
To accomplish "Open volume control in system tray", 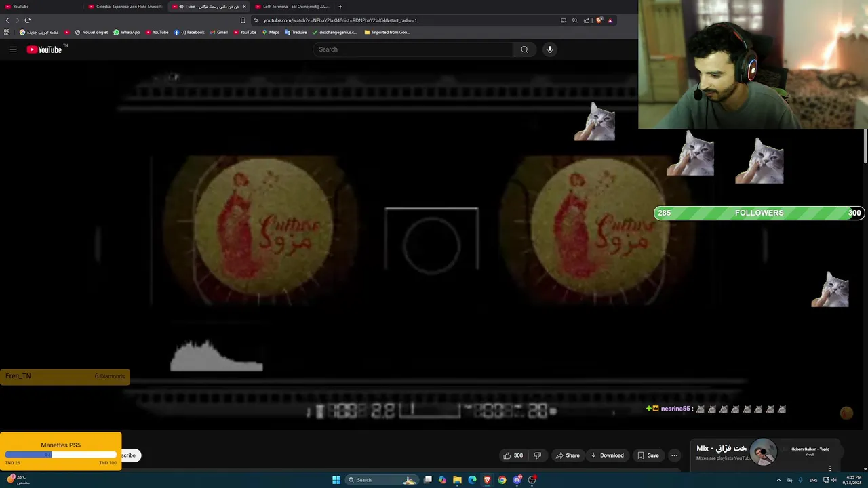I will point(833,480).
